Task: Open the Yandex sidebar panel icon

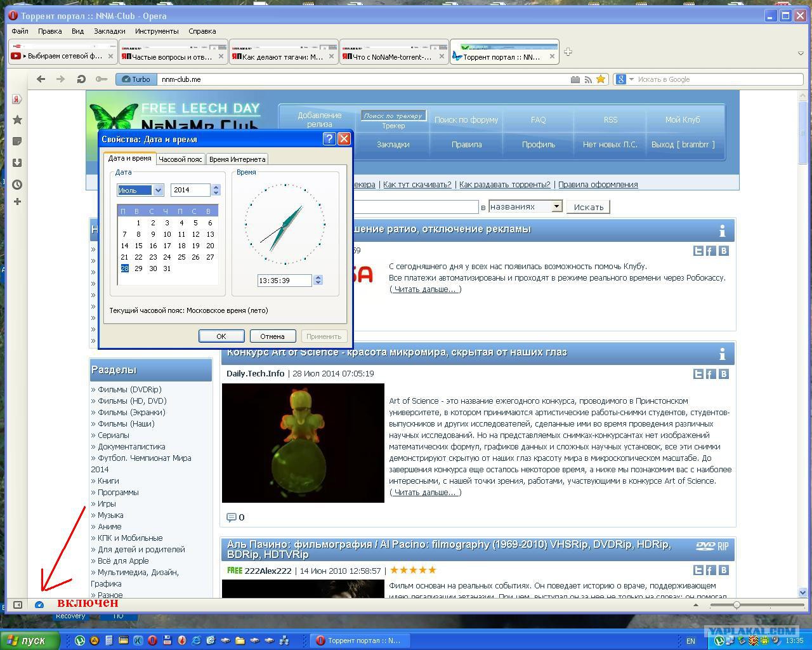Action: pyautogui.click(x=17, y=99)
